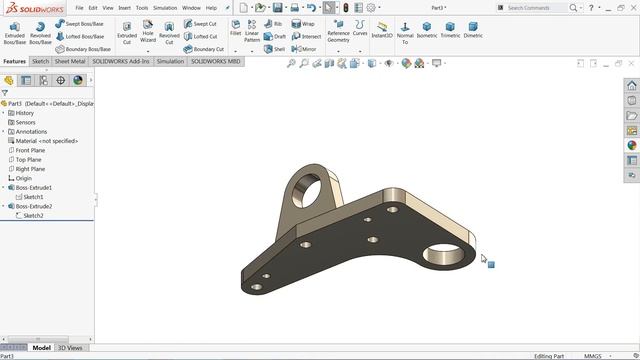Switch to Trimetric view
This screenshot has width=640, height=360.
pos(450,30)
